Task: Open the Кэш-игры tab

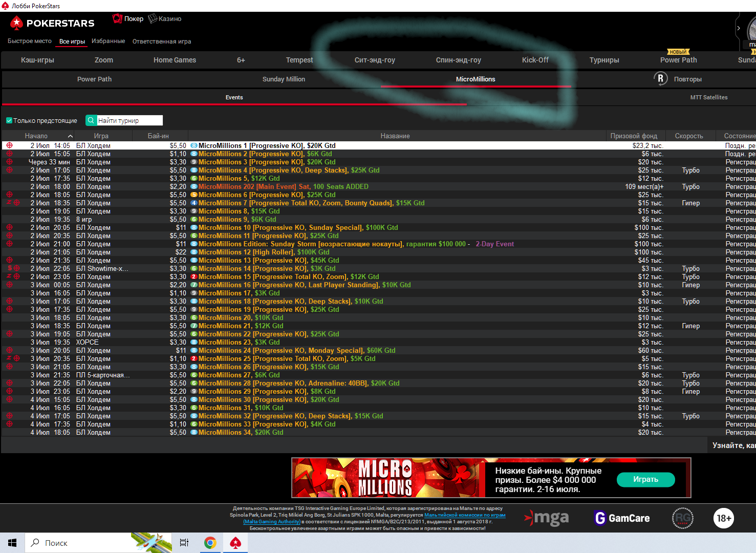Action: point(37,60)
